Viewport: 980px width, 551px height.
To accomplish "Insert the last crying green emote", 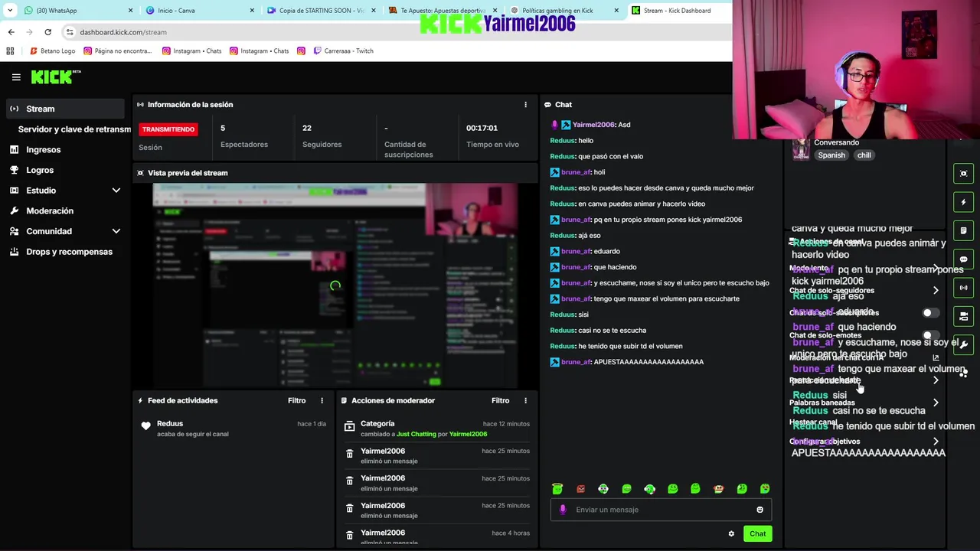I will pyautogui.click(x=765, y=489).
